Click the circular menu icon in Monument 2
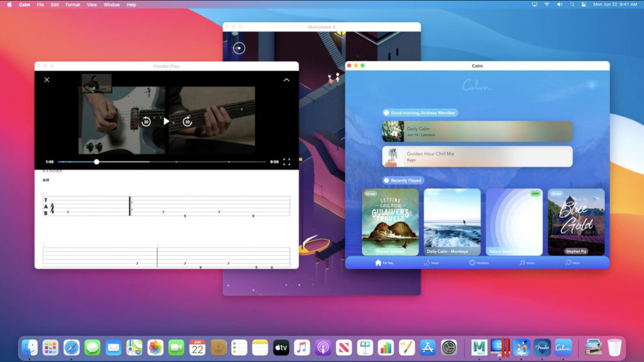The height and width of the screenshot is (362, 644). coord(239,48)
